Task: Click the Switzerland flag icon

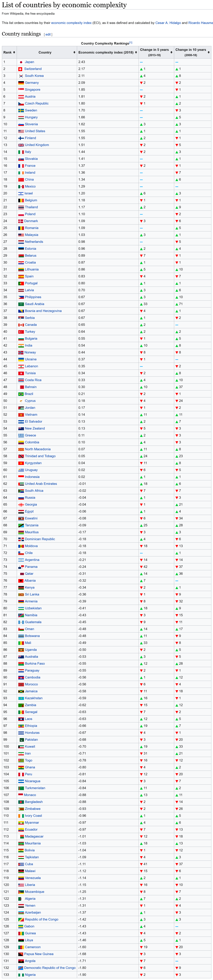Action: point(21,69)
